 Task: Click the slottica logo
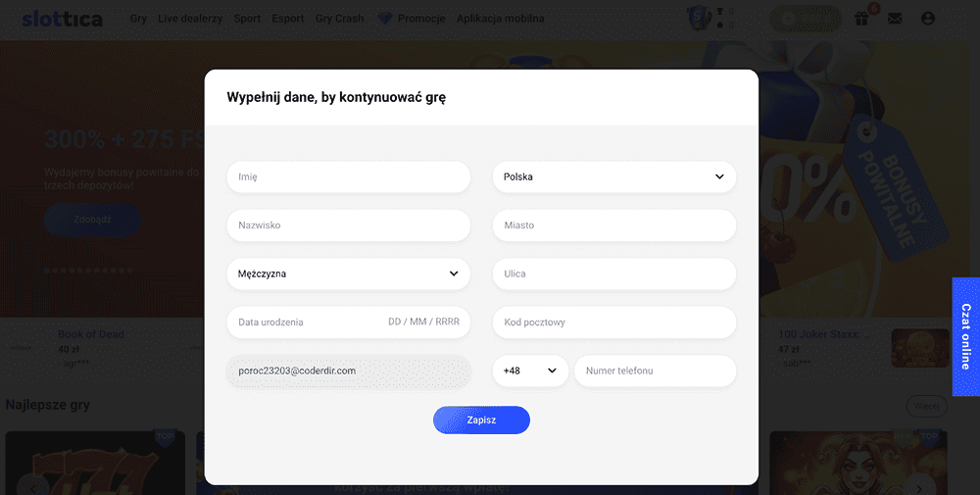pos(62,19)
